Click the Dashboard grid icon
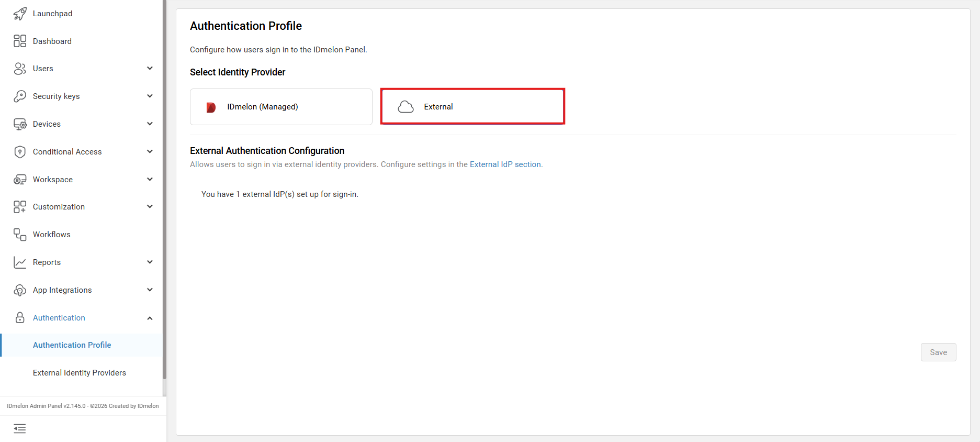This screenshot has height=442, width=980. 20,41
